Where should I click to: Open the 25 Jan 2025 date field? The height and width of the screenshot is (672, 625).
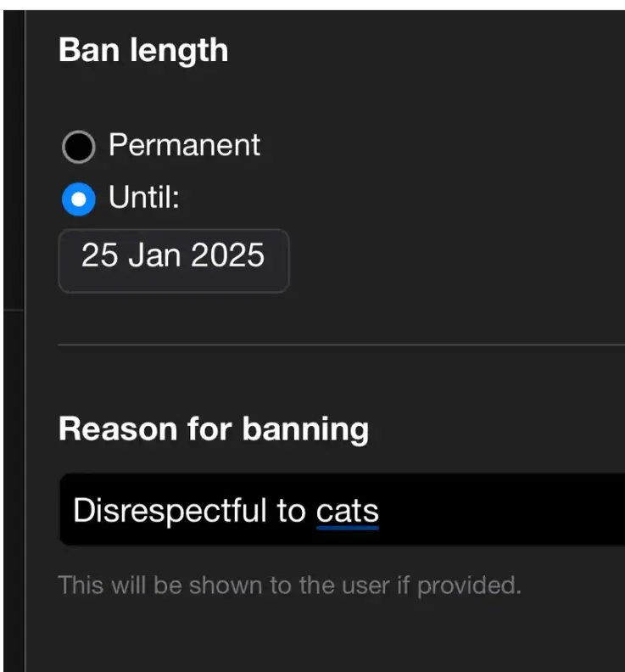173,256
